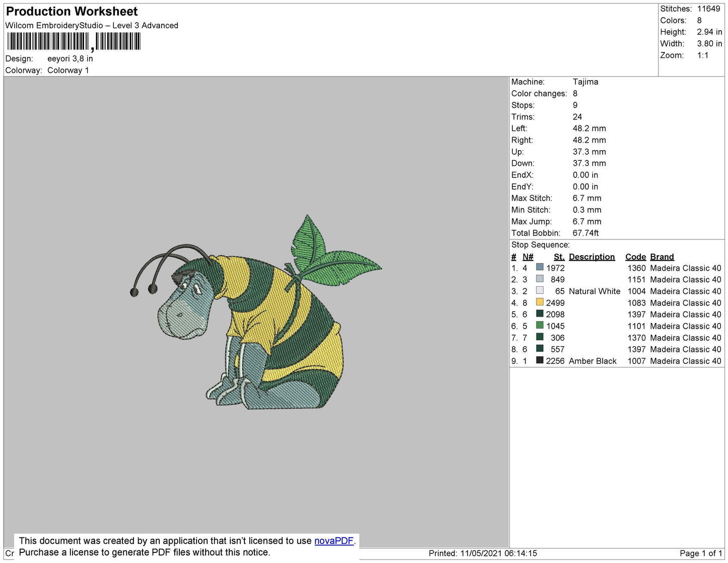Select thread code '1083'
The height and width of the screenshot is (563, 728).
click(637, 303)
